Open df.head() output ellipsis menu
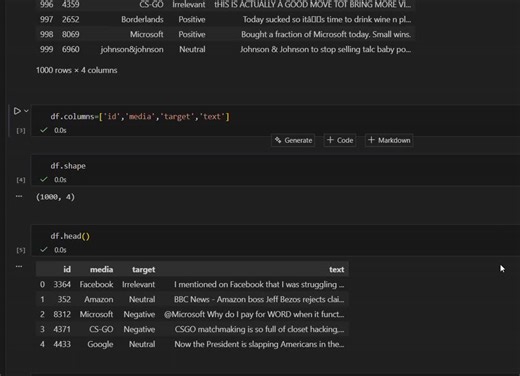Screen dimensions: 520x376 19,266
